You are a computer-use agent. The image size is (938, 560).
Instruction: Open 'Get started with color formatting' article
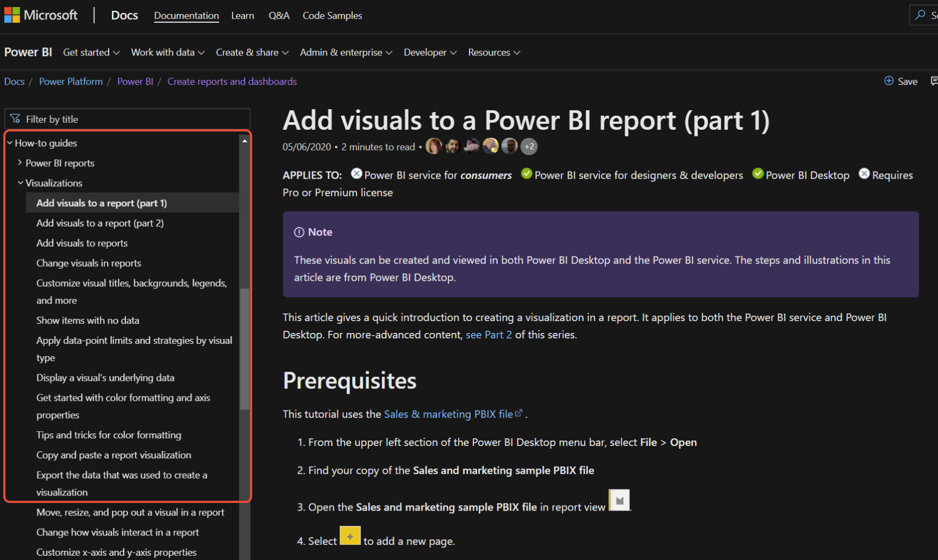(x=123, y=406)
